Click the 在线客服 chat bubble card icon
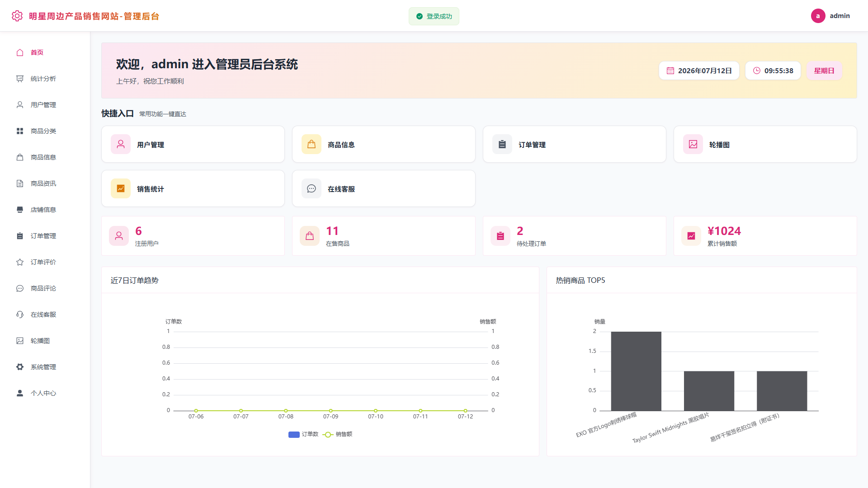868x488 pixels. coord(311,188)
